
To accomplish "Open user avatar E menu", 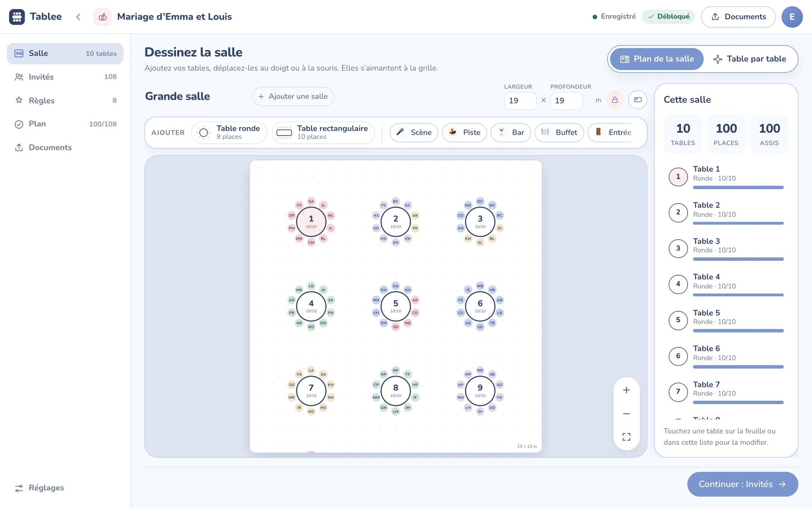I will point(792,17).
